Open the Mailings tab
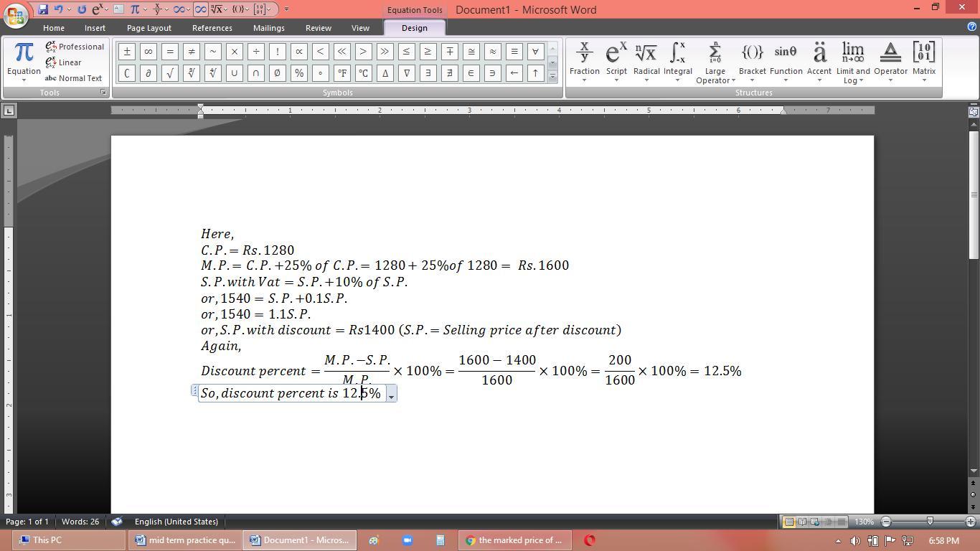 pos(269,28)
